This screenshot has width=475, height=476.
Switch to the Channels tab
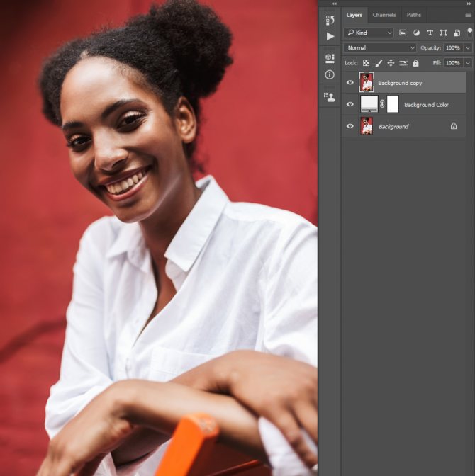click(384, 15)
